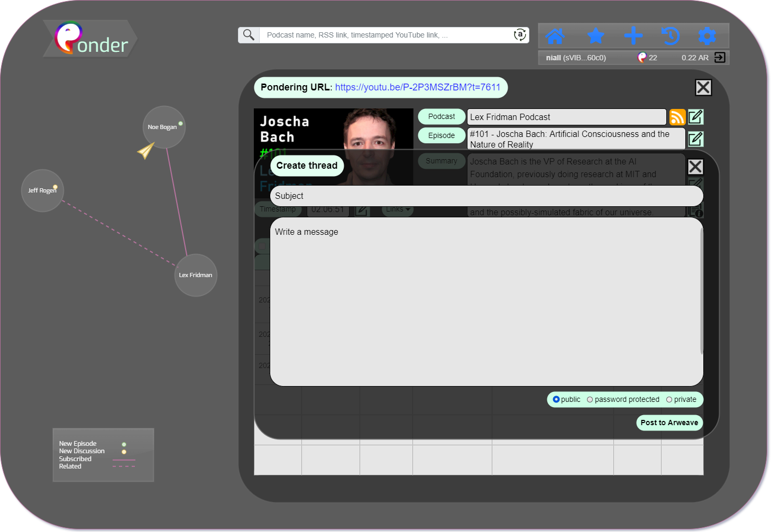Click the plus icon to add
Screen dimensions: 771x532
point(633,36)
